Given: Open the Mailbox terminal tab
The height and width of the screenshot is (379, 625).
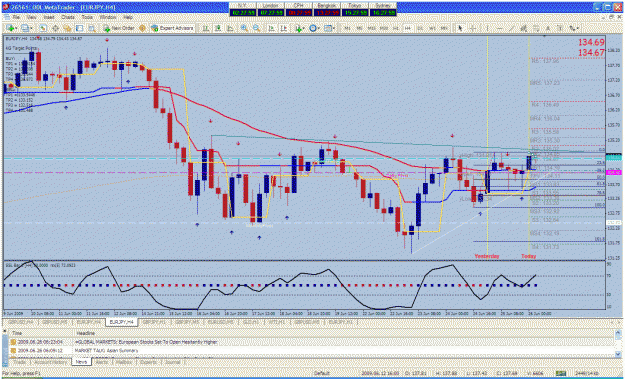Looking at the screenshot, I should tap(124, 362).
